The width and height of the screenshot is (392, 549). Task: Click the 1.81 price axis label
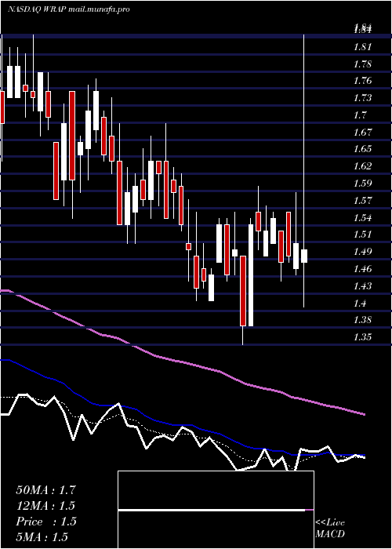click(362, 47)
